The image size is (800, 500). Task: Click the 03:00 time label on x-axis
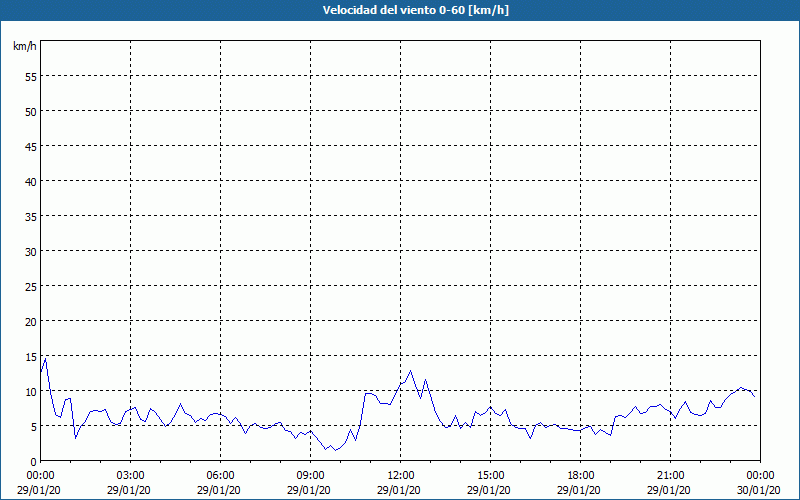coord(131,476)
